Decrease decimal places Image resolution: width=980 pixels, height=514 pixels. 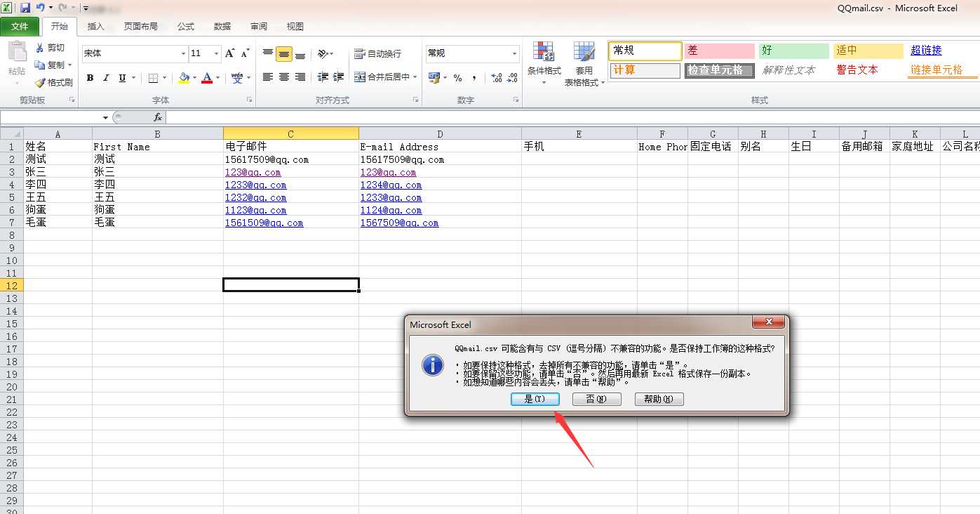(x=512, y=78)
